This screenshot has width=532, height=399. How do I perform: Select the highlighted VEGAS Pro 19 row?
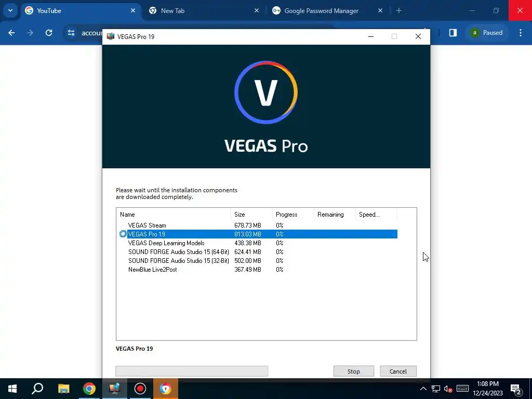tap(258, 234)
